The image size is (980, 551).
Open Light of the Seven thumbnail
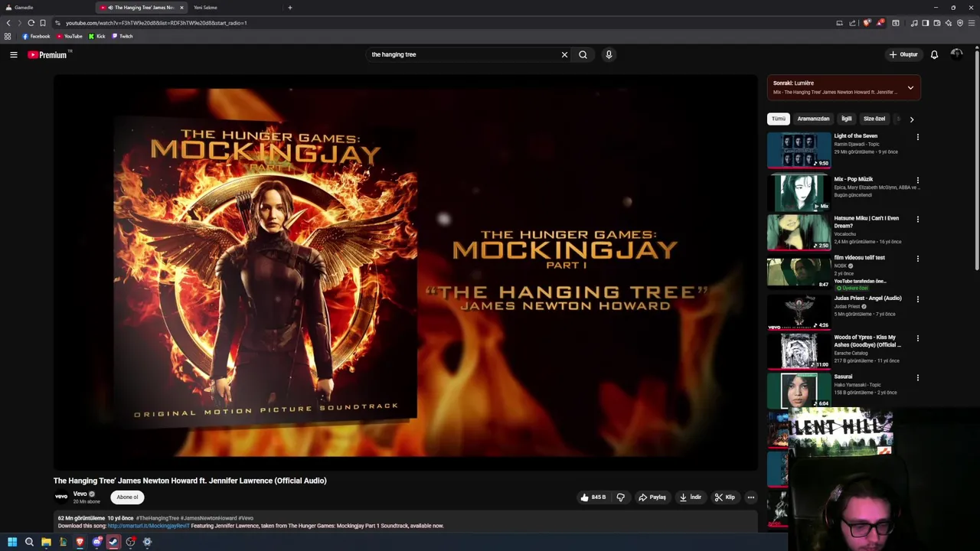tap(799, 150)
